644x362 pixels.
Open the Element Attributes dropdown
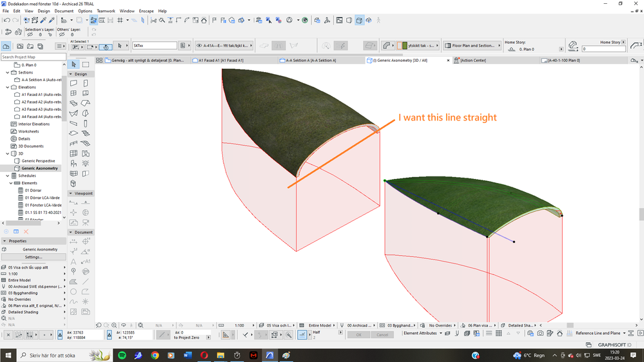(x=423, y=333)
